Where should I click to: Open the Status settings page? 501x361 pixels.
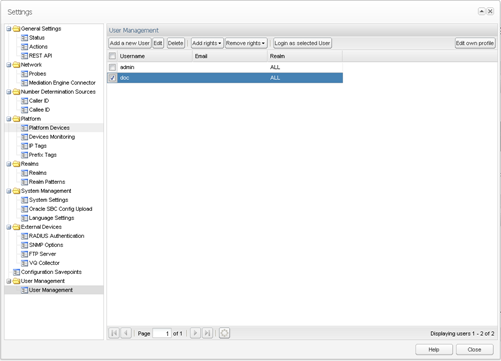tap(37, 38)
